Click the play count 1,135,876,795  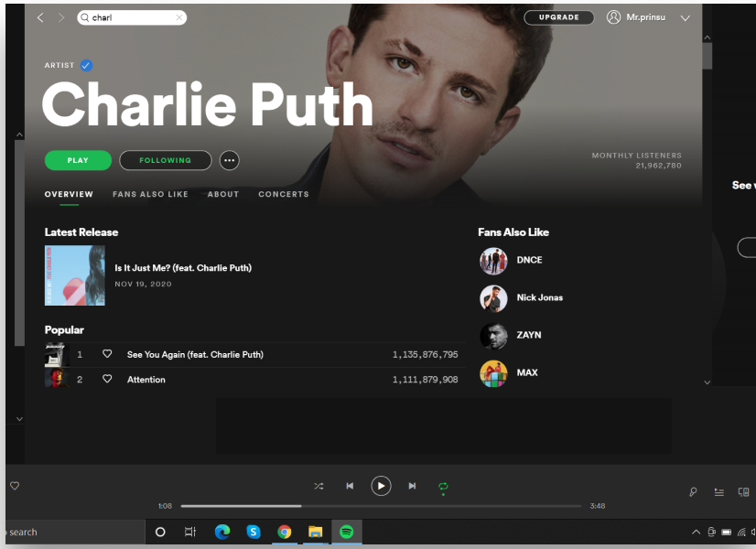(x=426, y=355)
